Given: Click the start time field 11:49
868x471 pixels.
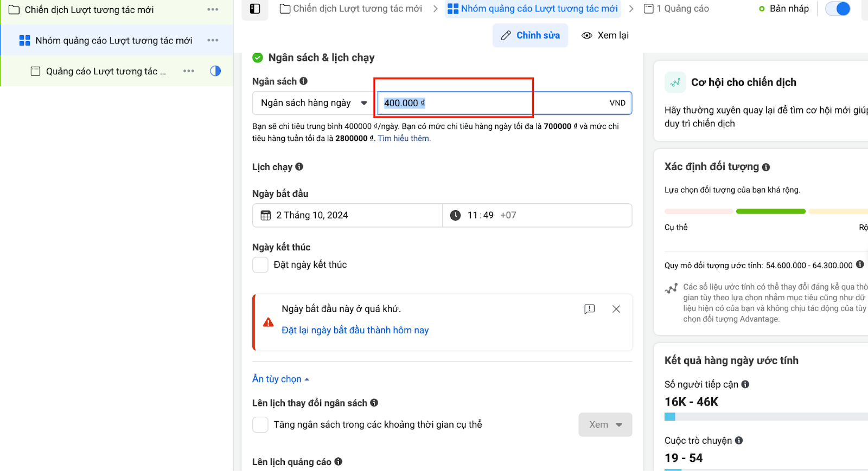Looking at the screenshot, I should tap(537, 215).
